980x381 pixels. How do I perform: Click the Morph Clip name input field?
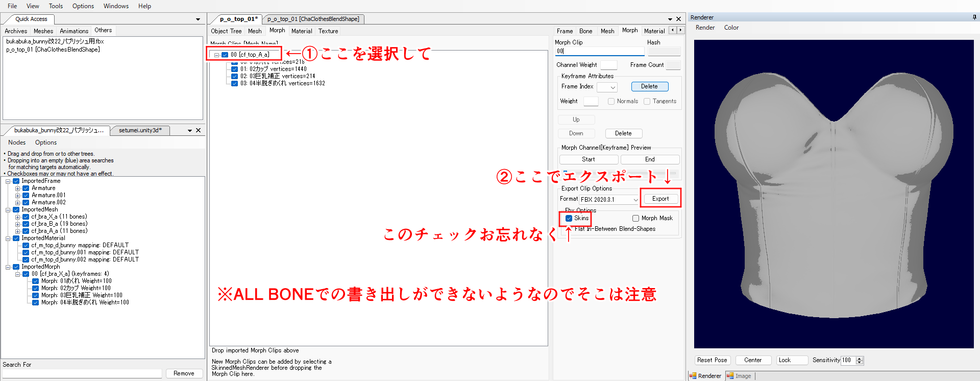click(x=600, y=51)
